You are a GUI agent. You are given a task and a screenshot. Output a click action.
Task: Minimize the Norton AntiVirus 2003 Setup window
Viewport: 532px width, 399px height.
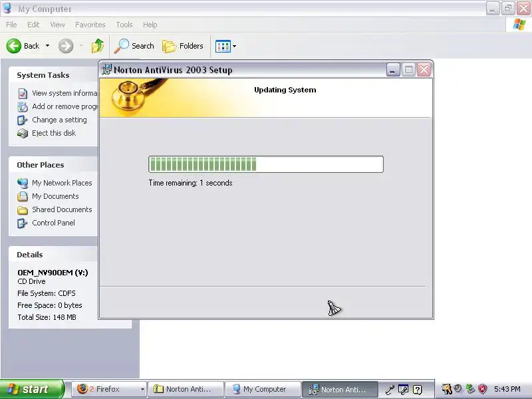point(393,70)
